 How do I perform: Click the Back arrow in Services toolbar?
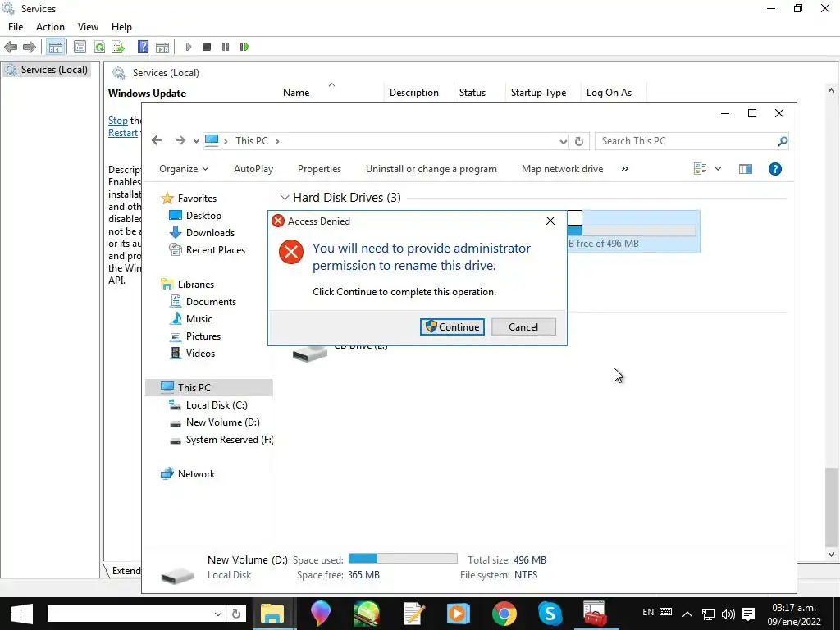click(11, 47)
